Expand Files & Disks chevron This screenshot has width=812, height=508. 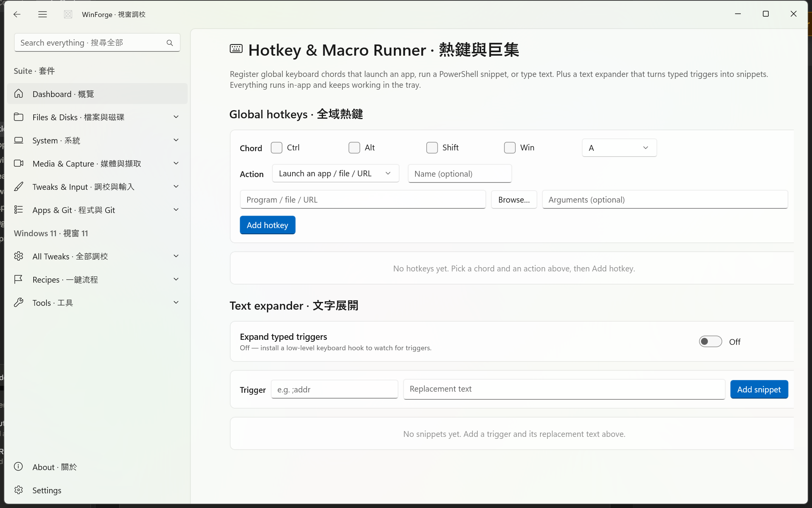tap(176, 117)
